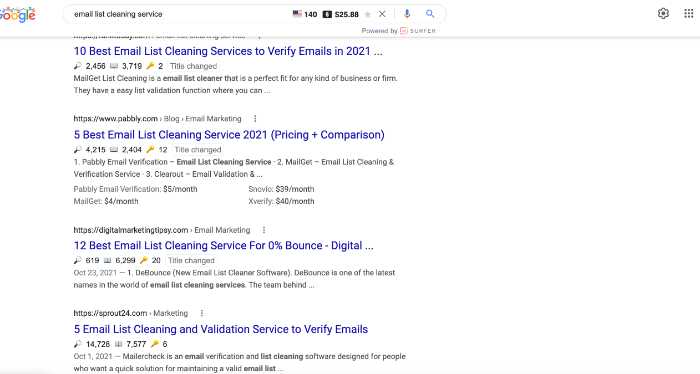Click the word count icon next to 7,577
Image resolution: width=700 pixels, height=374 pixels.
(x=119, y=344)
